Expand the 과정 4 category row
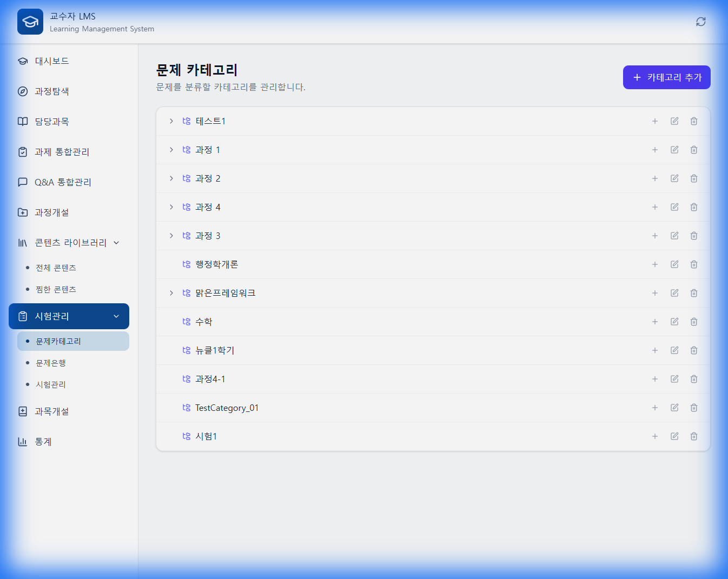The height and width of the screenshot is (579, 728). point(171,207)
